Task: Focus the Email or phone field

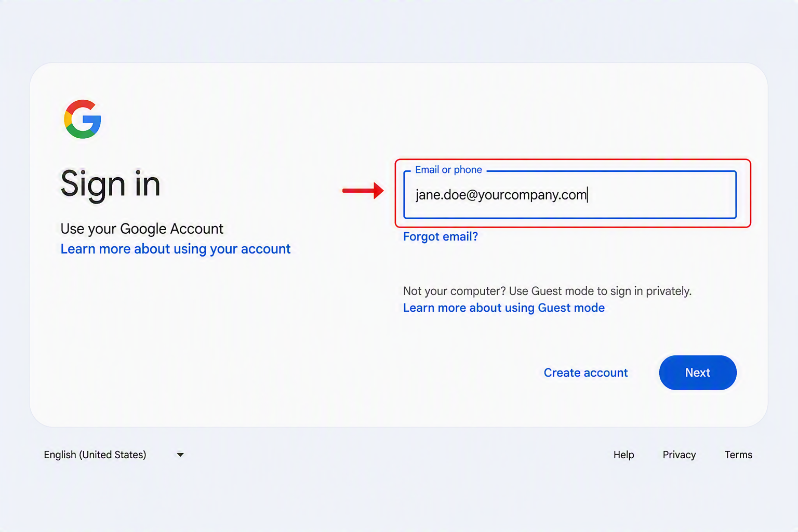Action: click(570, 195)
